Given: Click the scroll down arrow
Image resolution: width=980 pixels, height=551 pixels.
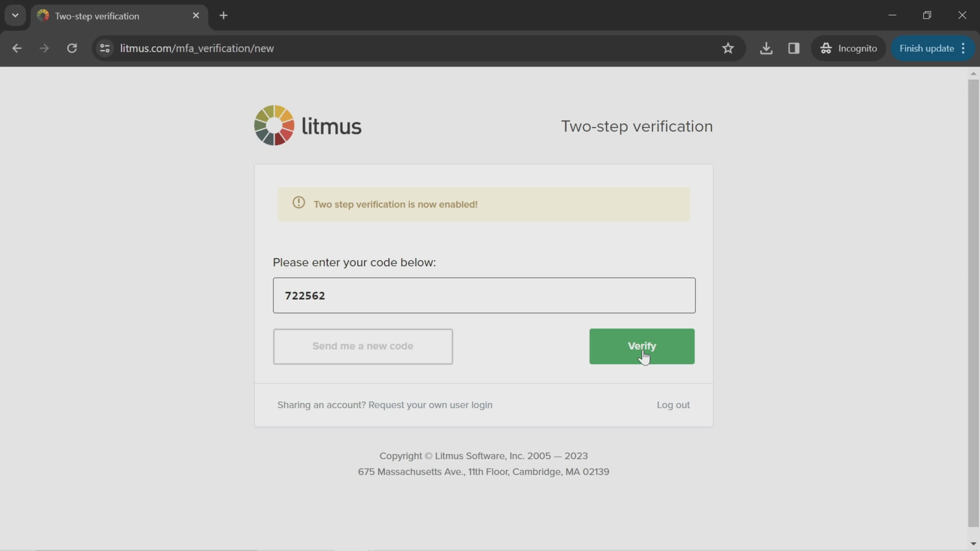Looking at the screenshot, I should click(x=973, y=544).
